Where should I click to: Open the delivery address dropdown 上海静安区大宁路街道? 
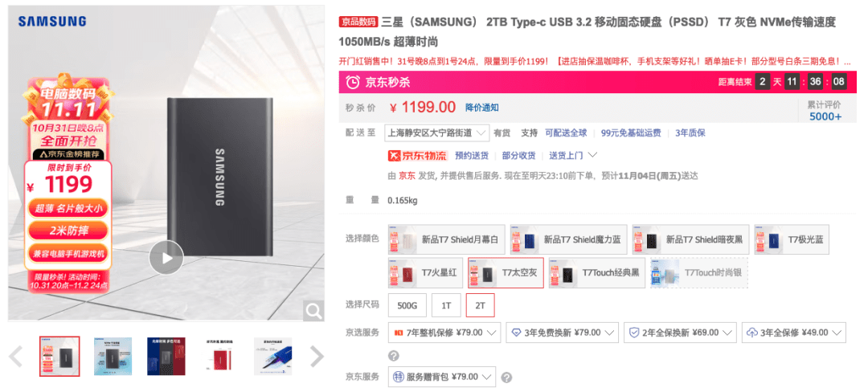coord(436,133)
